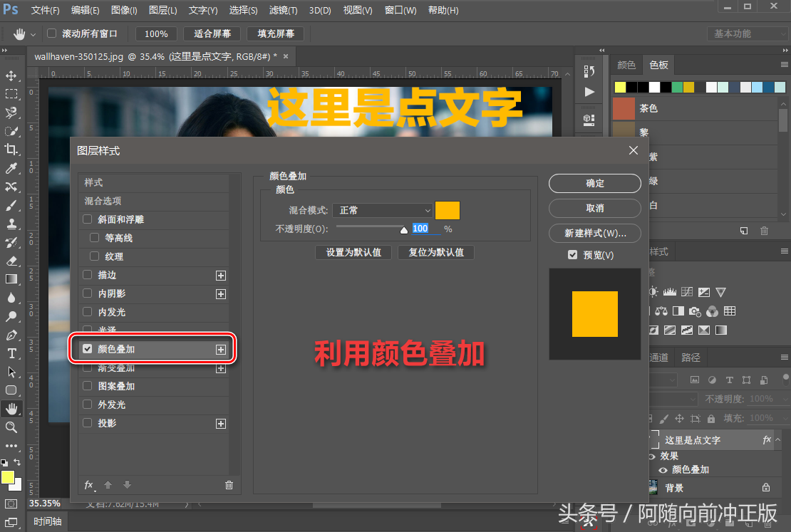Move effect down with arrow icon
Viewport: 791px width, 532px height.
coord(127,485)
